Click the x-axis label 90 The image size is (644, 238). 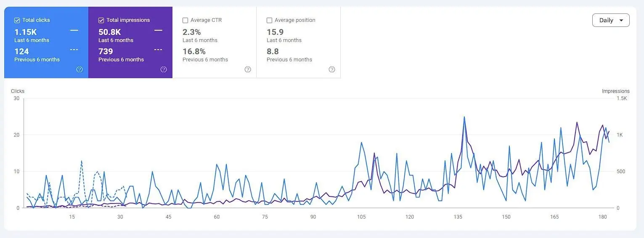click(313, 217)
